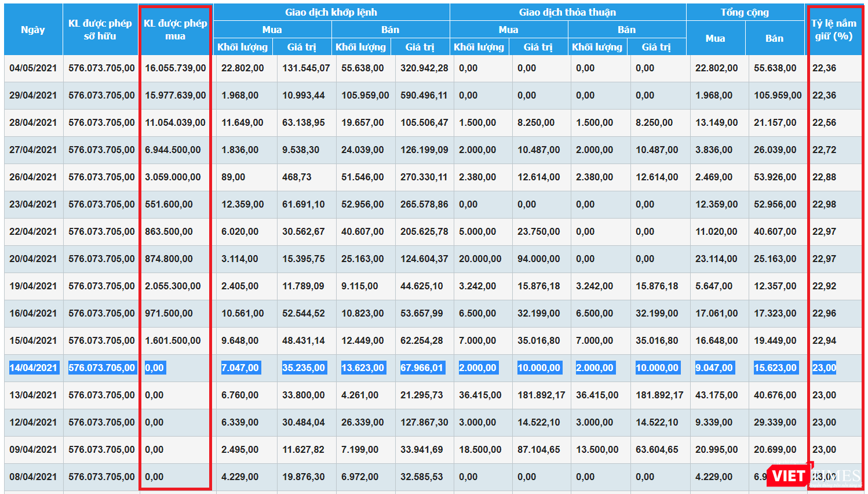Click the Tỷ lệ nắm giữ (%) header
Viewport: 868px width, 494px height.
click(x=833, y=30)
